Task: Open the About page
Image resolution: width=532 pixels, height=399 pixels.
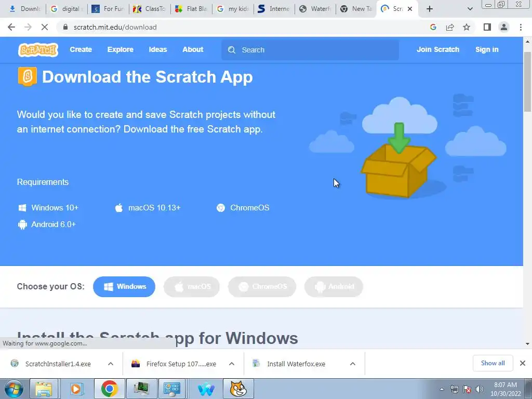Action: 193,49
